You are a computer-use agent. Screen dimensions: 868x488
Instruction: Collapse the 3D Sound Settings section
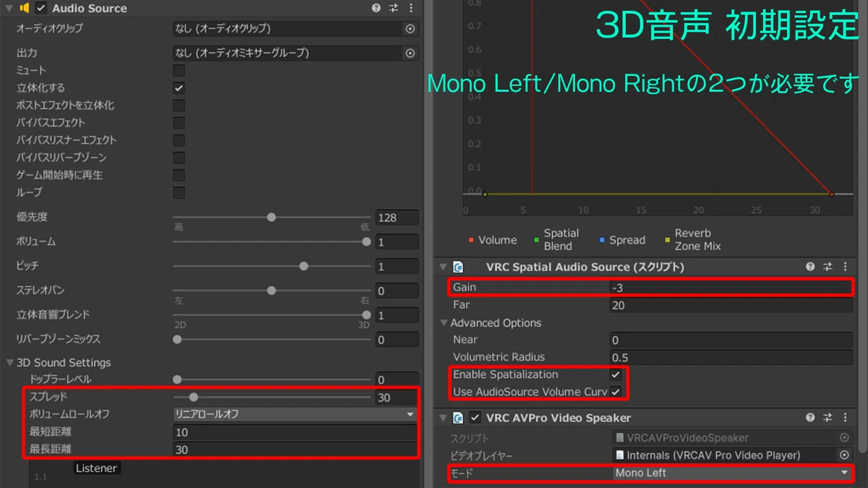click(9, 363)
